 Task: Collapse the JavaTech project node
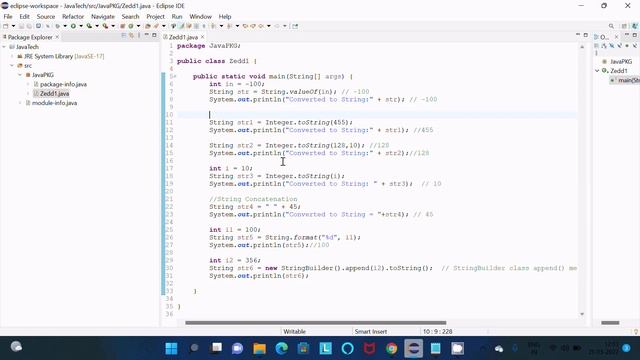(4, 47)
